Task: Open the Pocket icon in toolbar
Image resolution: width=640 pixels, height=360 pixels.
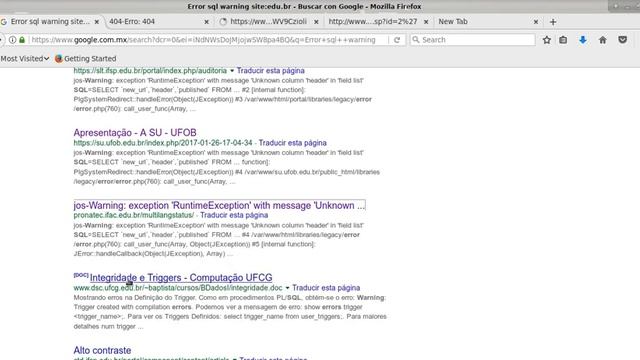Action: [x=622, y=40]
